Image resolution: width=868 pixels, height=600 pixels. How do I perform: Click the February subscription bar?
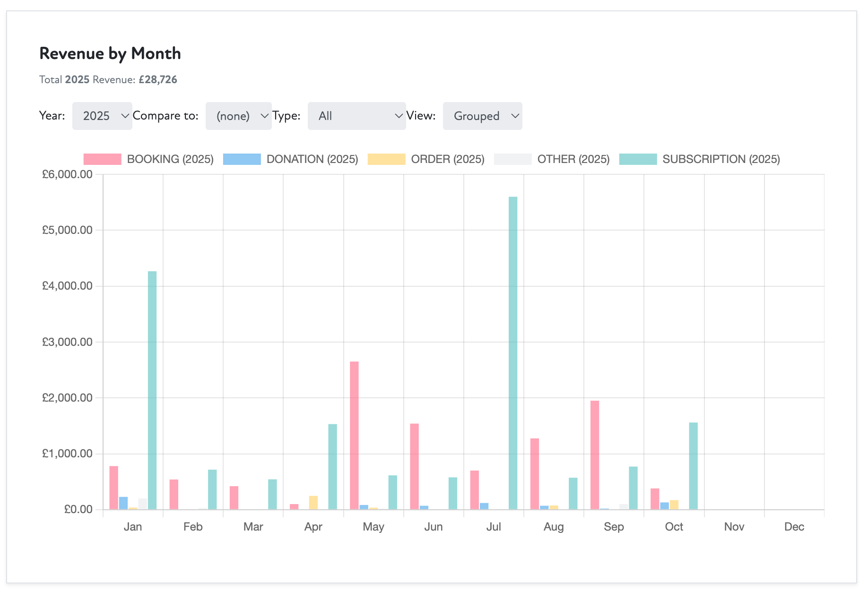pyautogui.click(x=212, y=489)
